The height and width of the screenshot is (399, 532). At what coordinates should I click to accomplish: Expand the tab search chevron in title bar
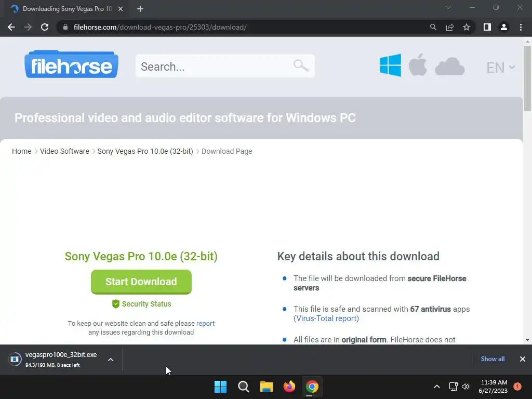pos(448,7)
